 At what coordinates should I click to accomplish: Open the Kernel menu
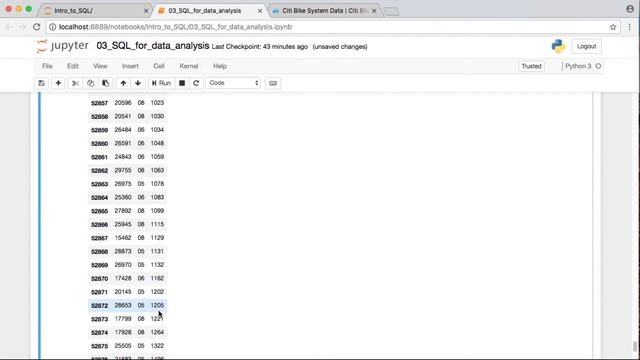189,66
